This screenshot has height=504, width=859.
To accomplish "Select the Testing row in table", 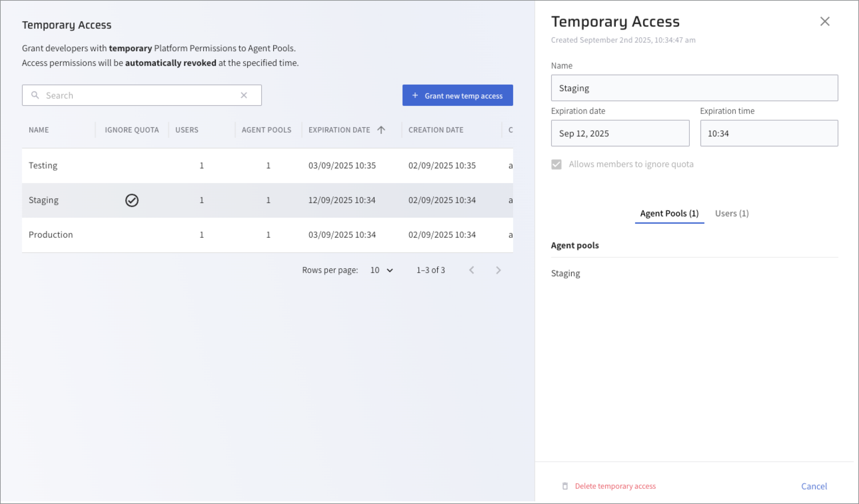I will [43, 165].
